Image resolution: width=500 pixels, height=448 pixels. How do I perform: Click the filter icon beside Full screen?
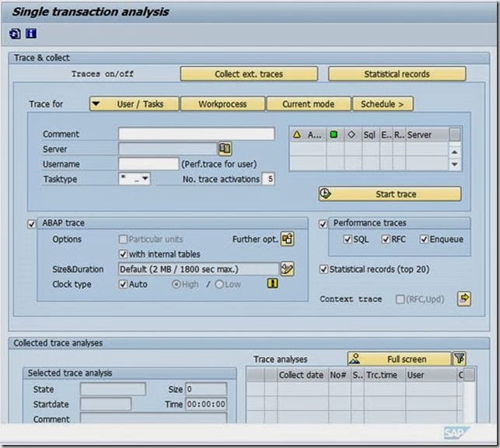[460, 359]
